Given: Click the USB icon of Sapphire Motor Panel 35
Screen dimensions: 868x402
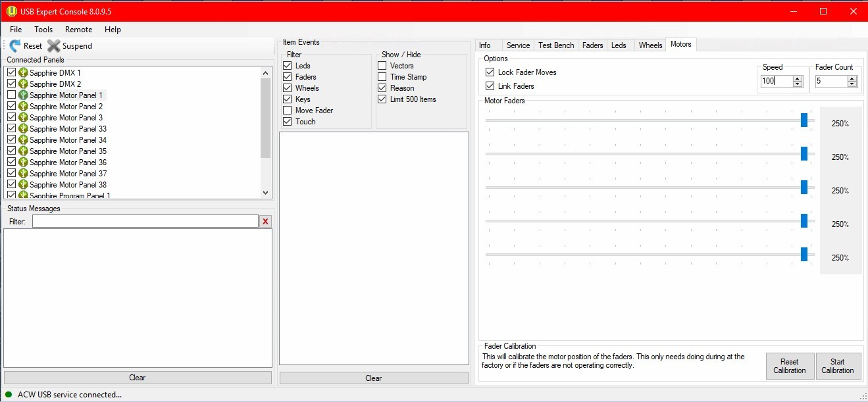Looking at the screenshot, I should tap(23, 151).
